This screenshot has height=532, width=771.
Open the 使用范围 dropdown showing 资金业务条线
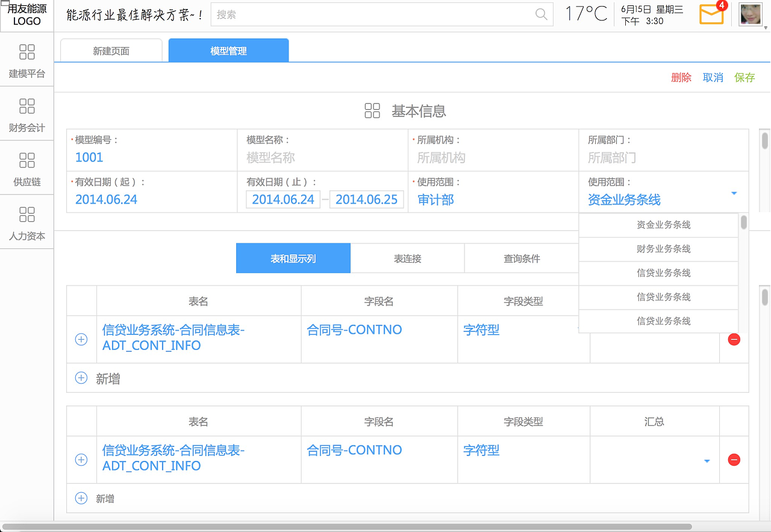[734, 193]
